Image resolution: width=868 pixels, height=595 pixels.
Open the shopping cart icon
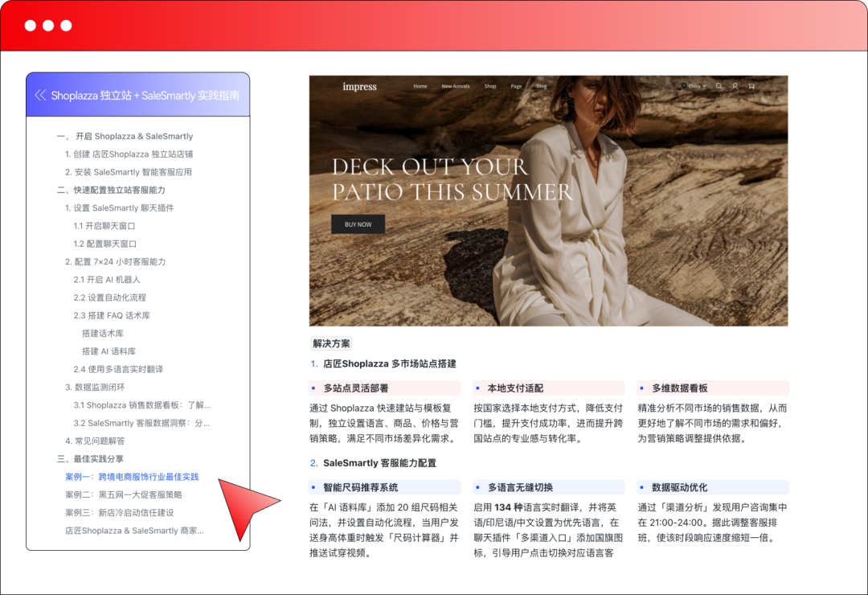point(751,86)
